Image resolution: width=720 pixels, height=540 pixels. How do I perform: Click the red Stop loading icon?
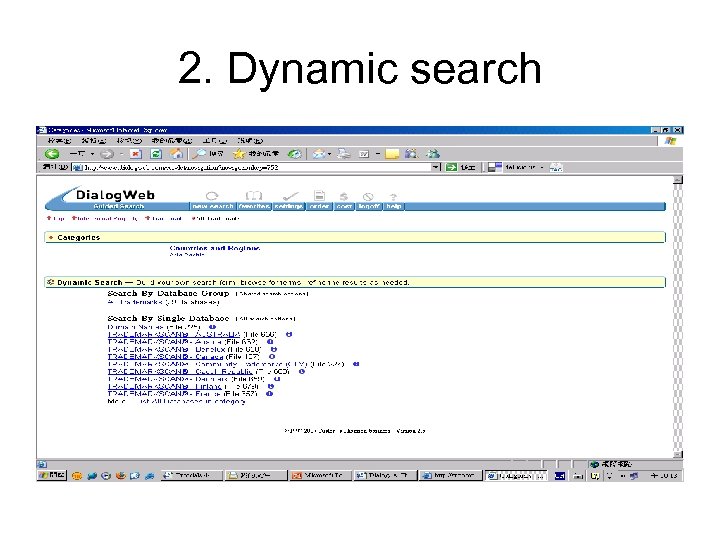click(136, 154)
